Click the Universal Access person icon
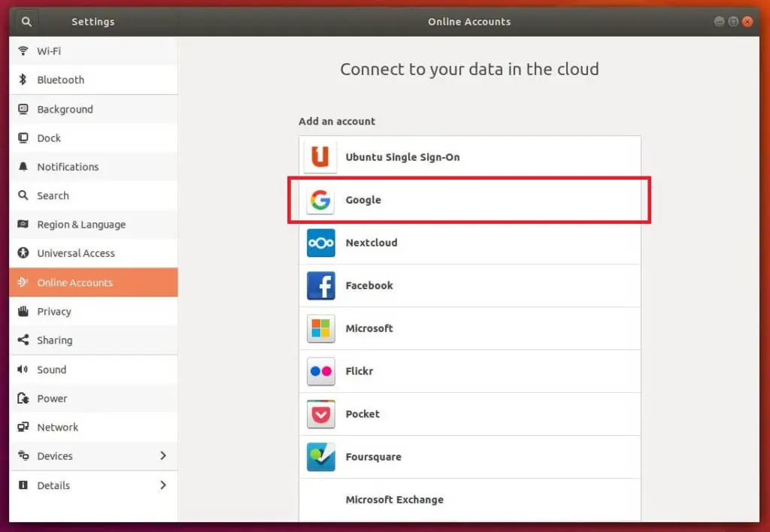The image size is (770, 532). coord(23,252)
